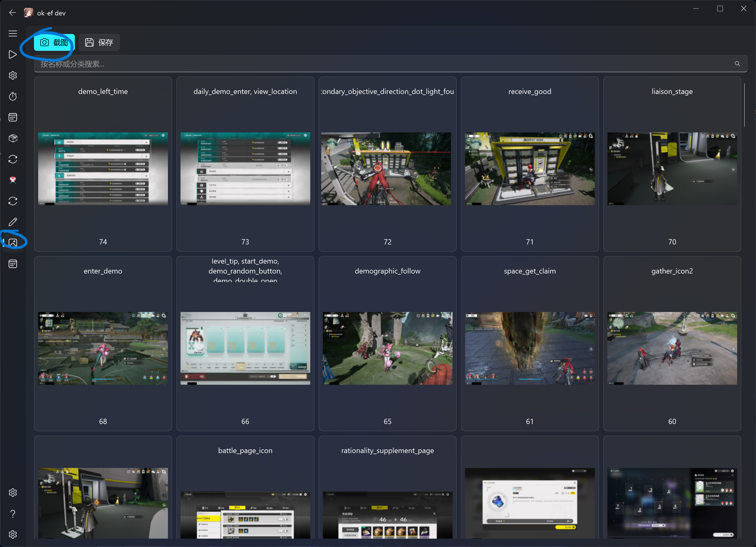756x547 pixels.
Task: Open the thumbnail of card number 72
Action: 386,169
